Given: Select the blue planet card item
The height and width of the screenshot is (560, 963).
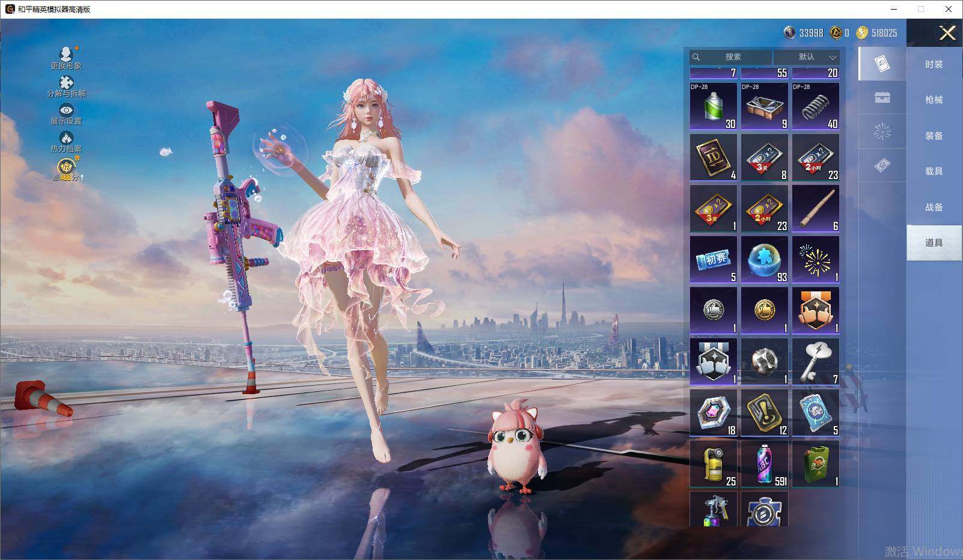Looking at the screenshot, I should [x=816, y=413].
